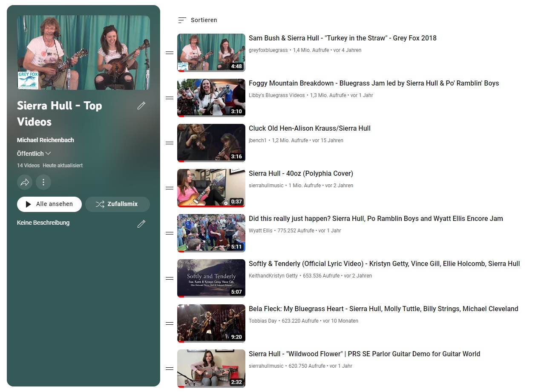The image size is (538, 392).
Task: Click the Alle ansehen play button
Action: [49, 204]
